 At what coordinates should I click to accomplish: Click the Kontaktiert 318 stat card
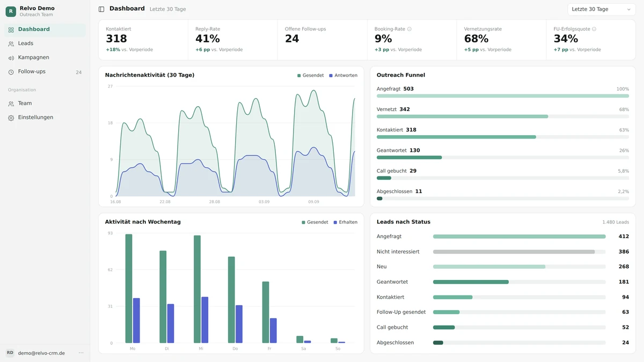click(143, 40)
